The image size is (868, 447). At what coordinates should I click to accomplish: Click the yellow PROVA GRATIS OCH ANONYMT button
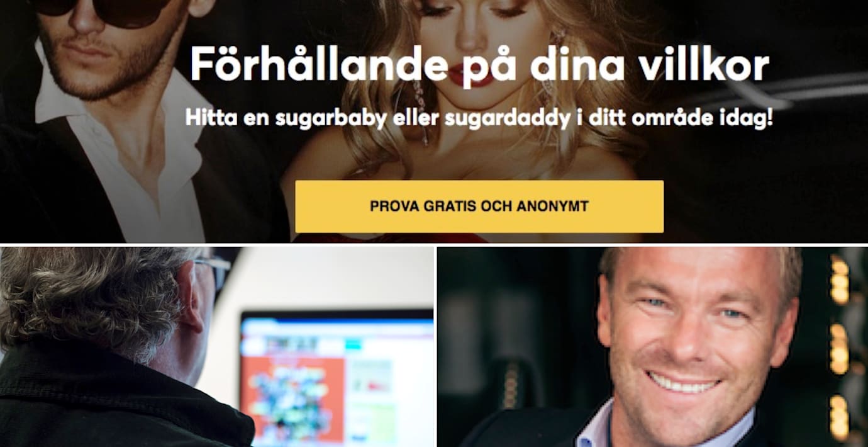479,207
